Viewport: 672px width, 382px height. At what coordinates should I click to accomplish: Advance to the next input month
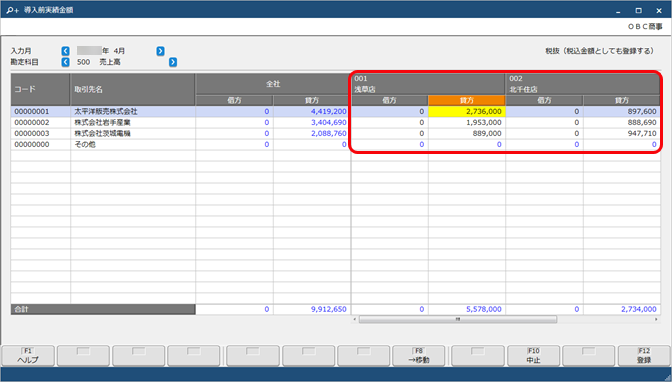(x=160, y=51)
